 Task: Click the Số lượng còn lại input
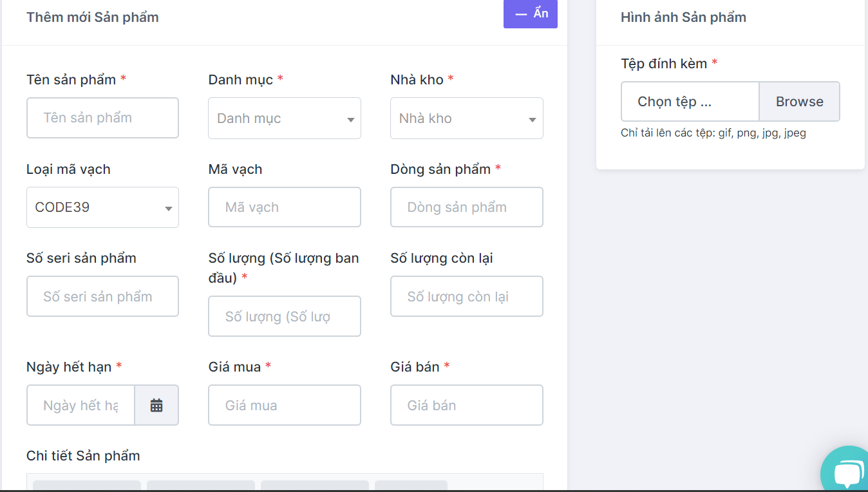click(467, 296)
